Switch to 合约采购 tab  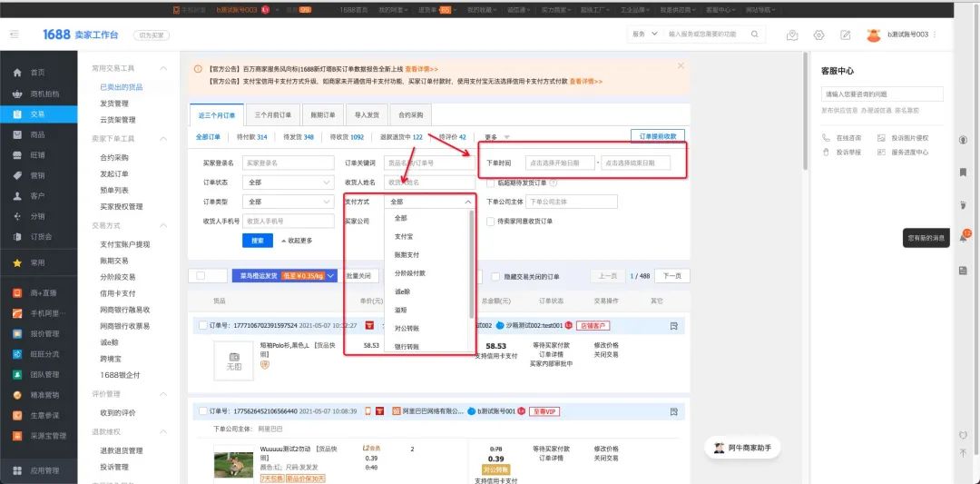[411, 115]
